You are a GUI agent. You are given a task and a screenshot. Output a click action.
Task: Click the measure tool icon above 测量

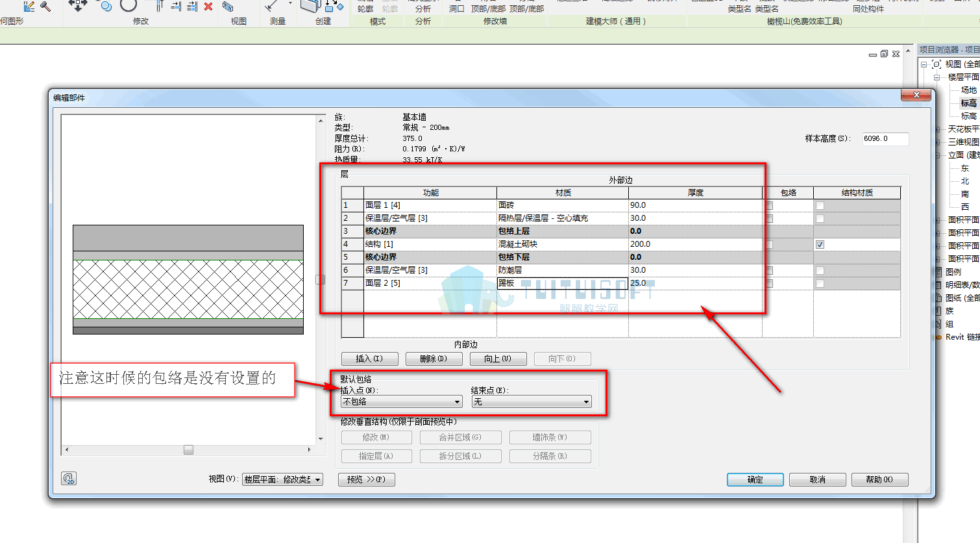tap(273, 6)
